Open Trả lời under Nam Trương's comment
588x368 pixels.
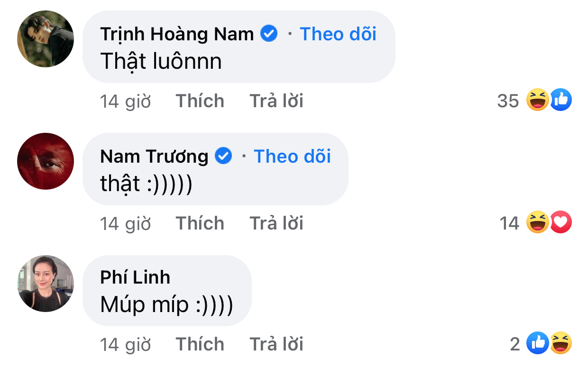point(276,222)
